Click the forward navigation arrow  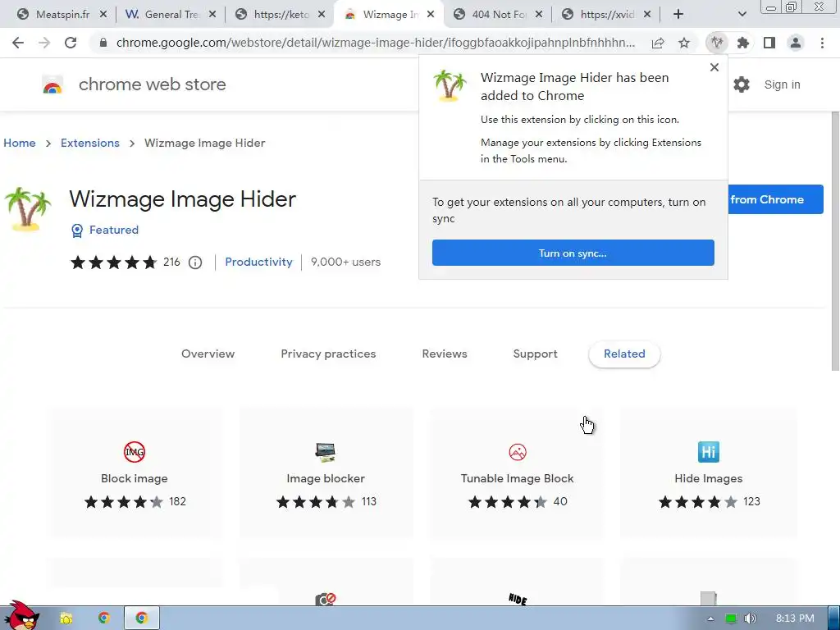(x=44, y=43)
